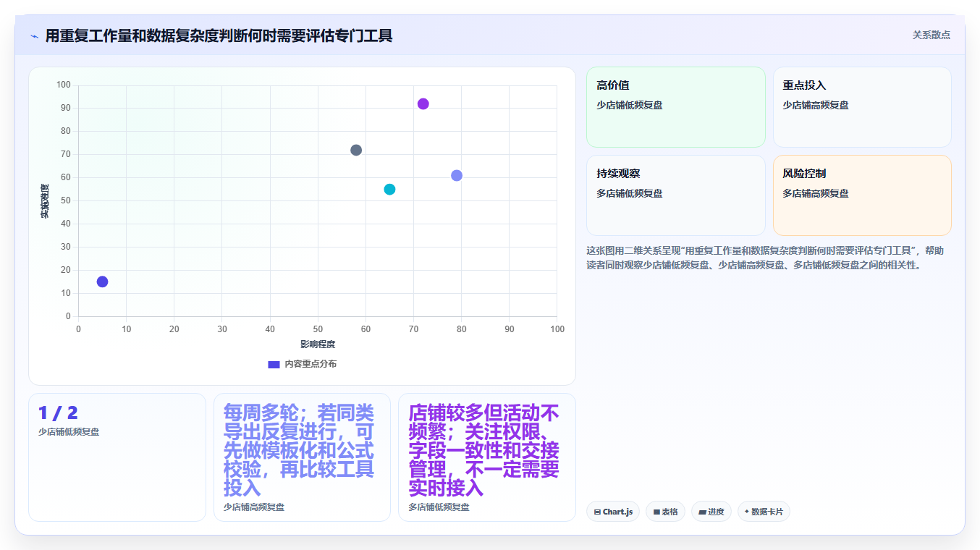Click the x-axis tick label 50
Viewport: 980px width, 550px height.
pyautogui.click(x=318, y=329)
